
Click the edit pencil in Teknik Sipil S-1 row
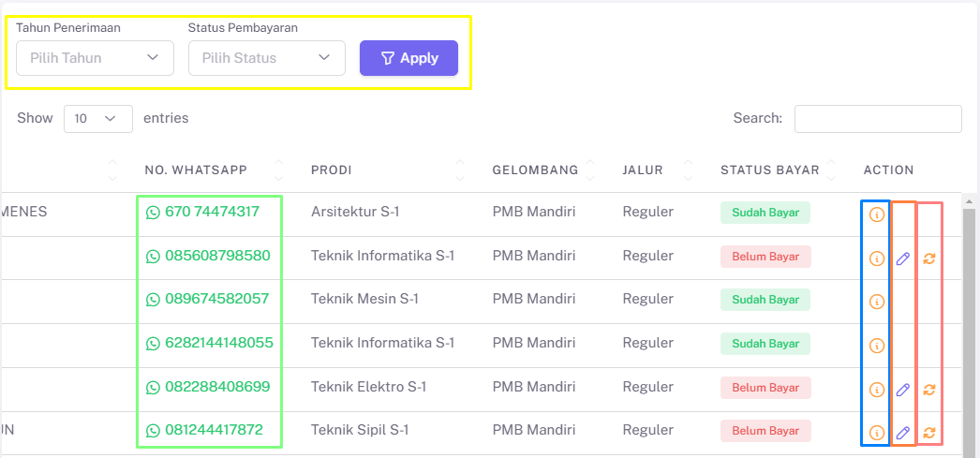[x=902, y=433]
